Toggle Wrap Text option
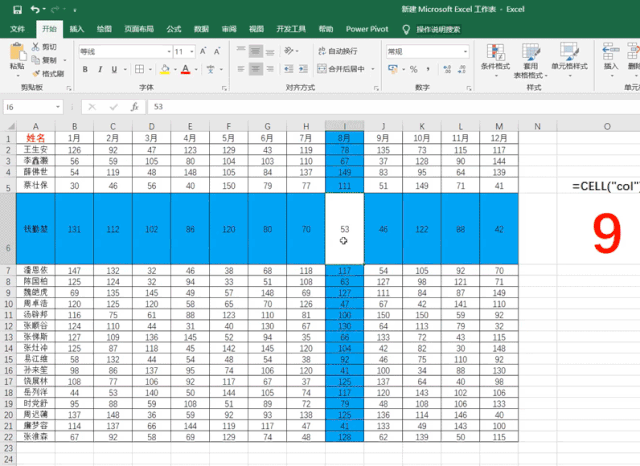 tap(338, 51)
